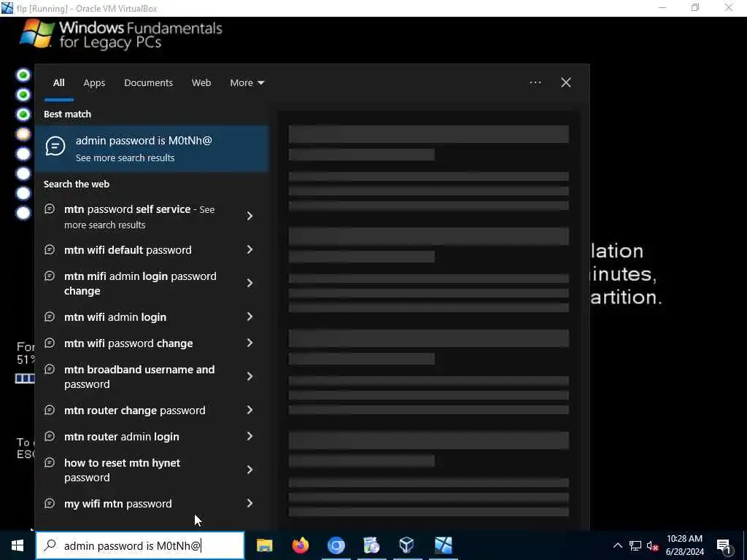747x560 pixels.
Task: Expand arrow for 'mtn router admin login'
Action: click(x=249, y=436)
